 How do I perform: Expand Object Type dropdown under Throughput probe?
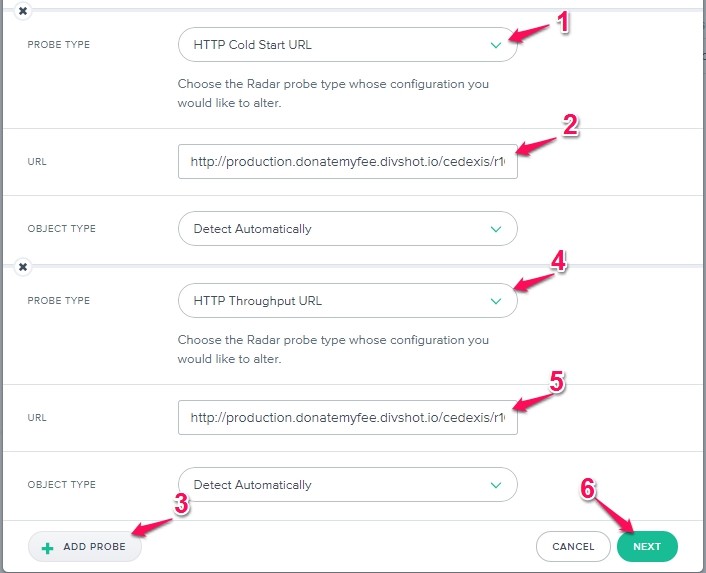[347, 485]
